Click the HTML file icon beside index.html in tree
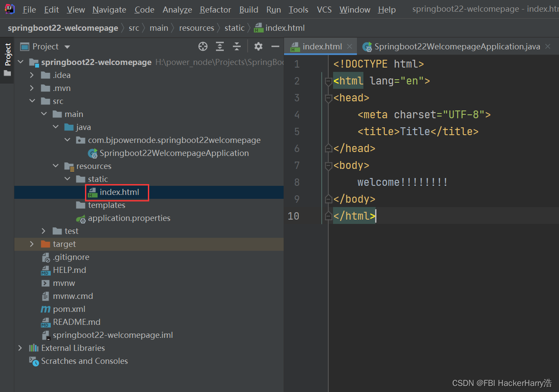The height and width of the screenshot is (392, 559). coord(92,192)
